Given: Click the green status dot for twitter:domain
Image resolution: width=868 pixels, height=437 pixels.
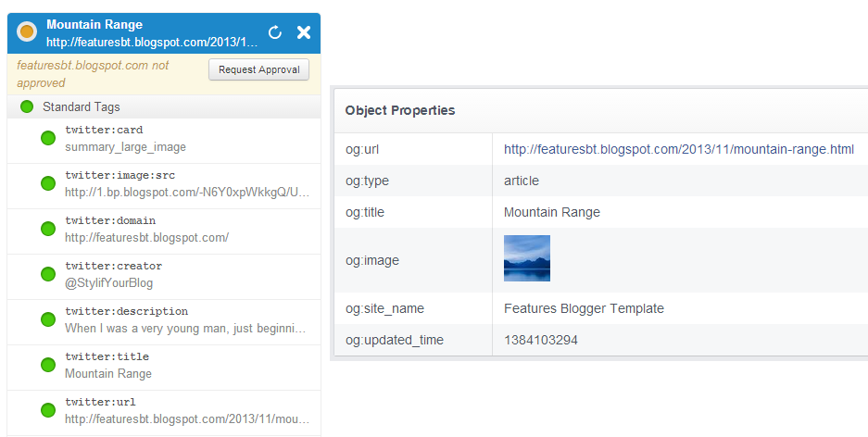Looking at the screenshot, I should [x=48, y=229].
